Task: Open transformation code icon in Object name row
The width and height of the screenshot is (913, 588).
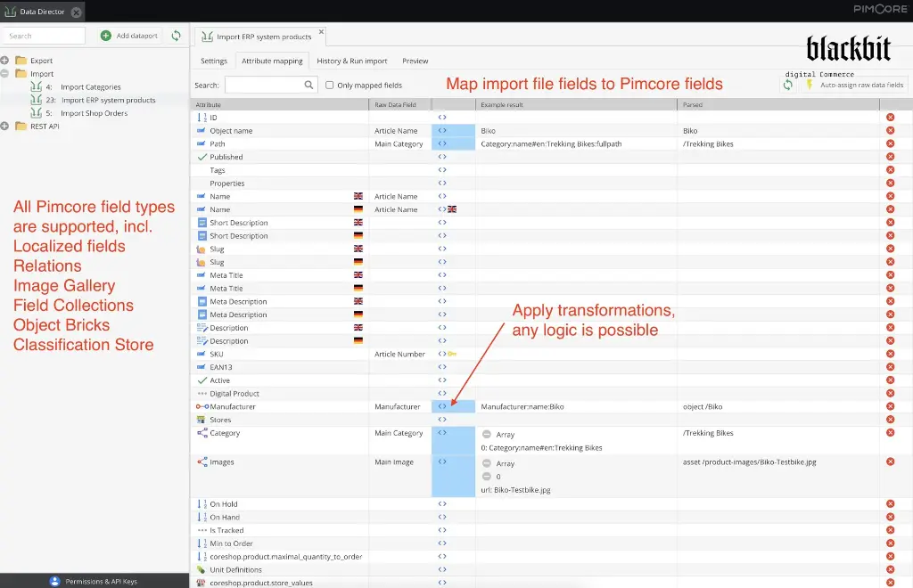Action: tap(442, 131)
